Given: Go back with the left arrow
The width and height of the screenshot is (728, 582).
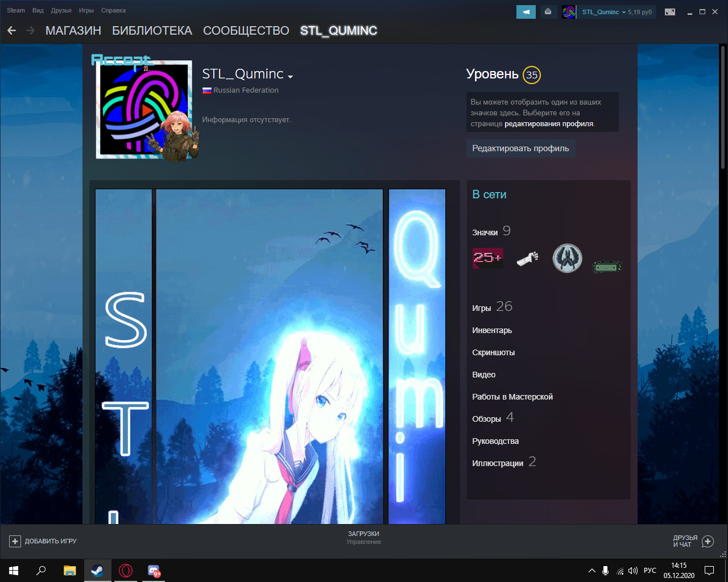Looking at the screenshot, I should click(12, 31).
